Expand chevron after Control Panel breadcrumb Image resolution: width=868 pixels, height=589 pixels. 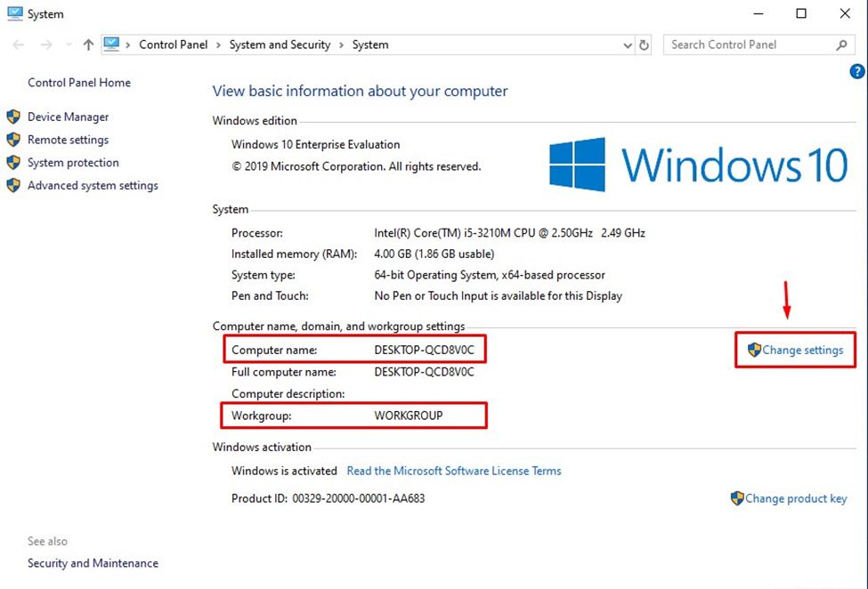click(220, 44)
